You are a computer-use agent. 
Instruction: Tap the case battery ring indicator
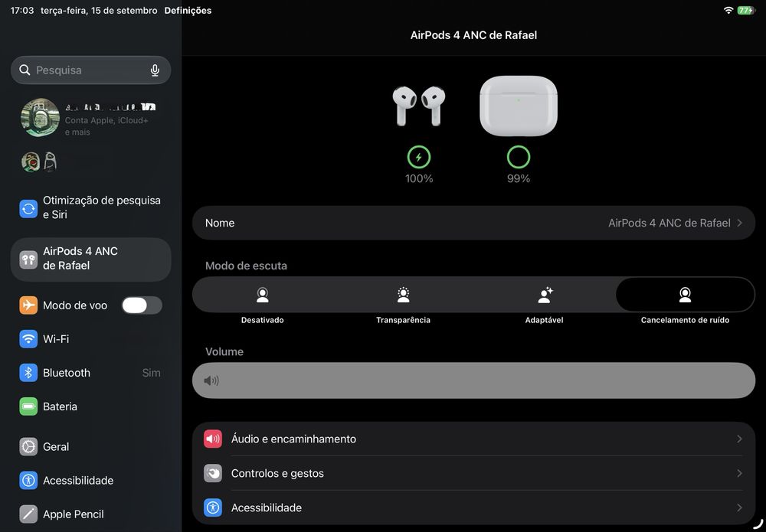[x=519, y=157]
